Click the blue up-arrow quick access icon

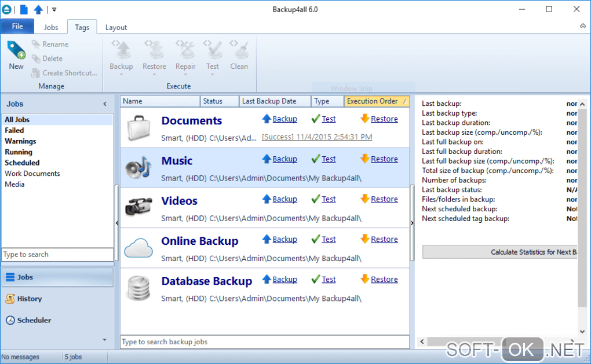[38, 9]
